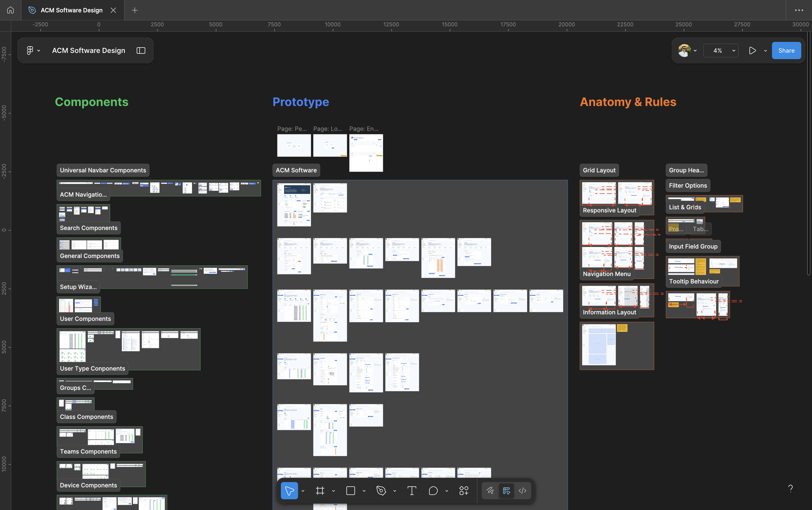Expand the Figma main menu chevron
The image size is (812, 510).
pyautogui.click(x=39, y=51)
